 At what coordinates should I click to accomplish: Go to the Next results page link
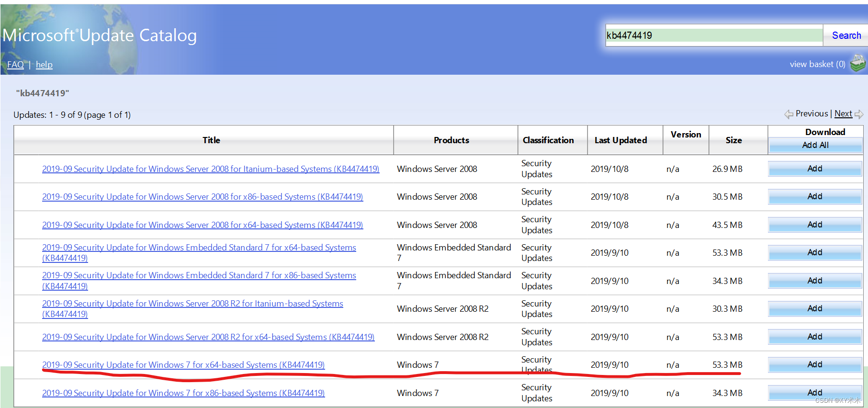[843, 113]
